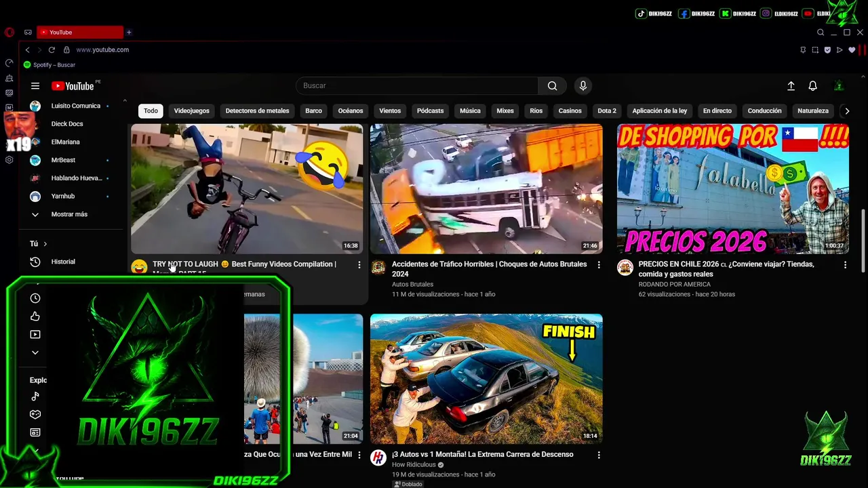Open the your videos play icon

click(x=35, y=334)
